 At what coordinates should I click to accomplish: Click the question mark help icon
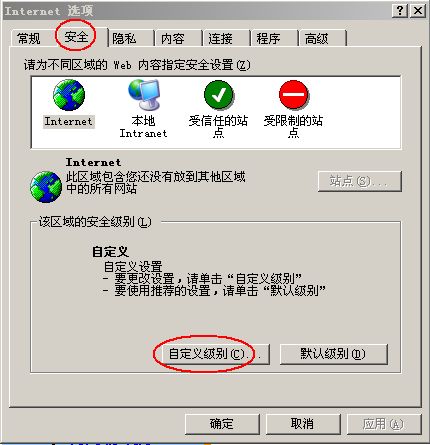[400, 11]
